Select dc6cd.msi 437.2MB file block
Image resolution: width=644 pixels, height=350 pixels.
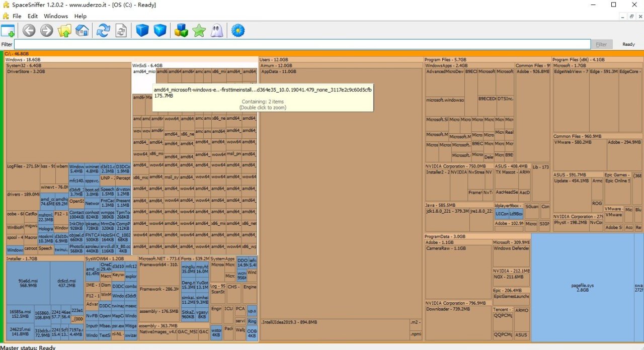66,283
